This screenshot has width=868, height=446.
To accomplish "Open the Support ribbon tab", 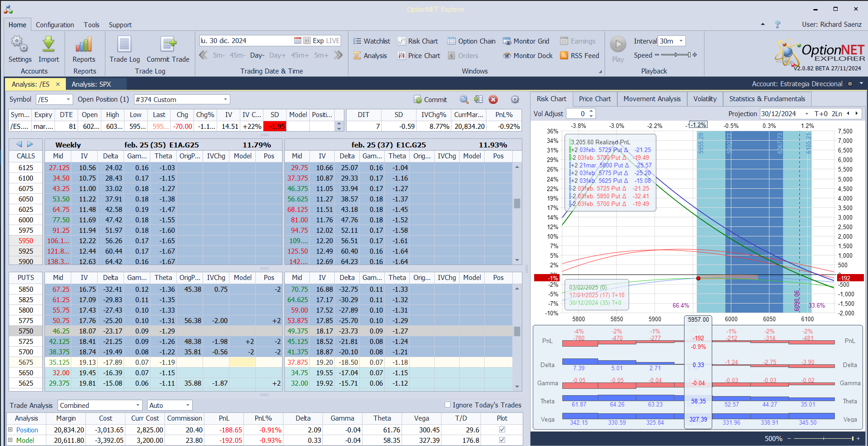I will pos(120,25).
